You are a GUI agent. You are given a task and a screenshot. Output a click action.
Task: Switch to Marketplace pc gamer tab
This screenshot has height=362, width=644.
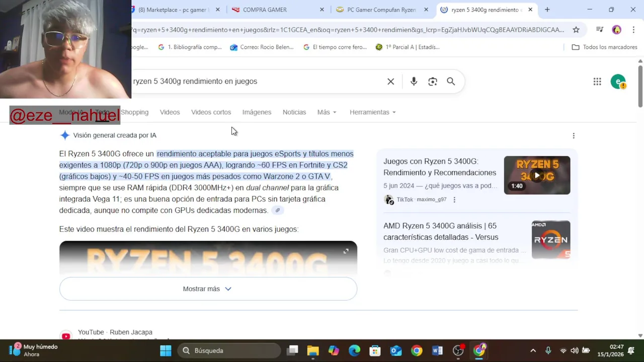tap(174, 10)
